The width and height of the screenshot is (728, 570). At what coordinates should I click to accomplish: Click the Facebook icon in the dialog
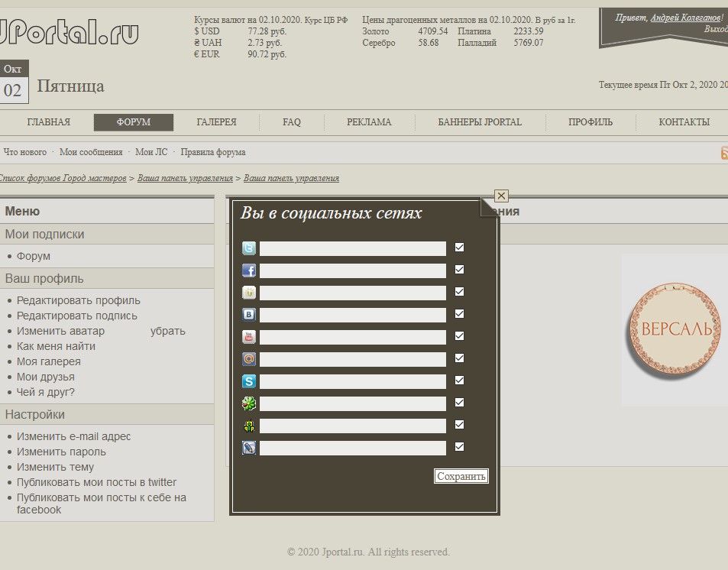tap(249, 270)
